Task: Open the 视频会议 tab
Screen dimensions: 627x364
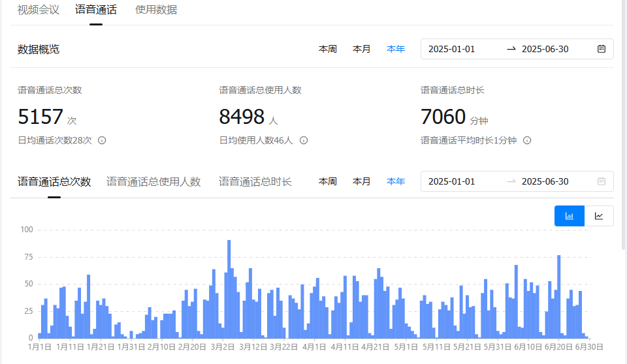Action: pos(39,10)
